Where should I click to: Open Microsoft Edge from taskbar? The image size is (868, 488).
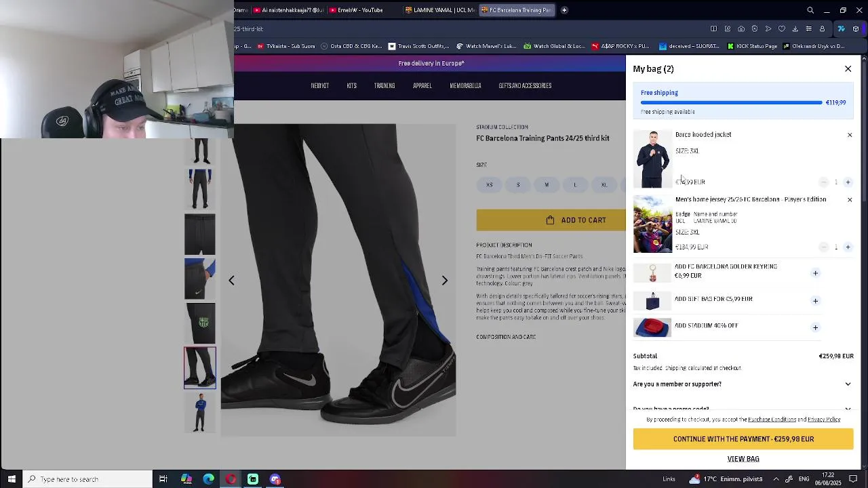tap(209, 479)
